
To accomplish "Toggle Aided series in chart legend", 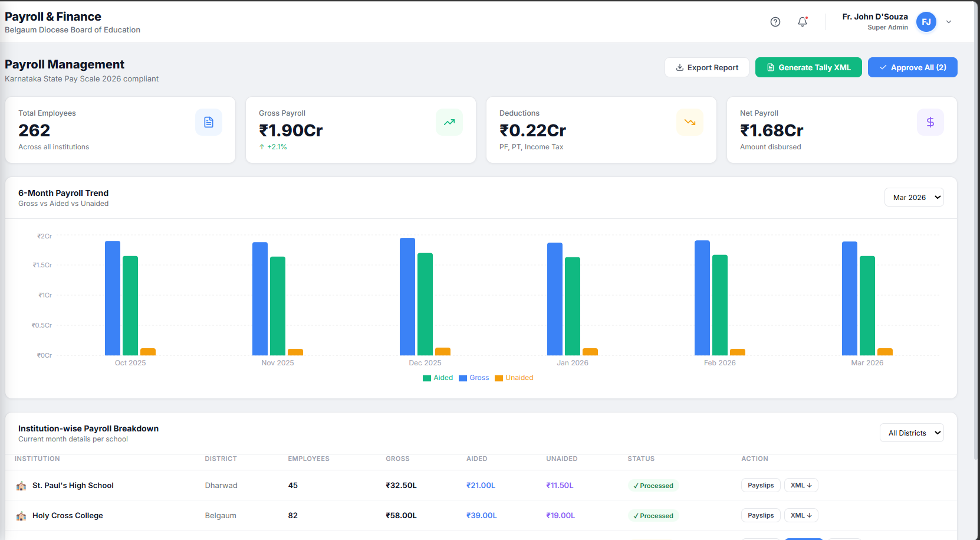I will tap(438, 378).
